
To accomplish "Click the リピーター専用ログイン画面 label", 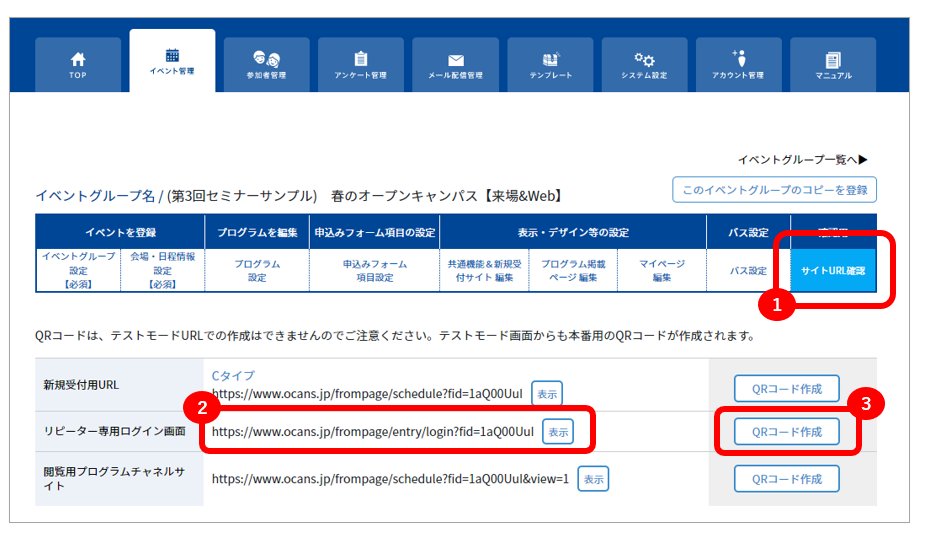I will [114, 431].
